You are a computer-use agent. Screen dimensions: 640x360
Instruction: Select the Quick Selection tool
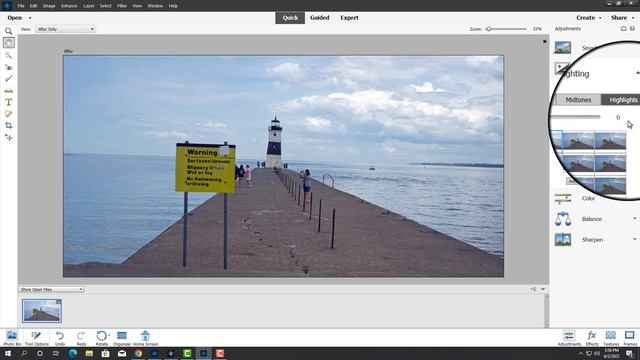click(x=9, y=55)
